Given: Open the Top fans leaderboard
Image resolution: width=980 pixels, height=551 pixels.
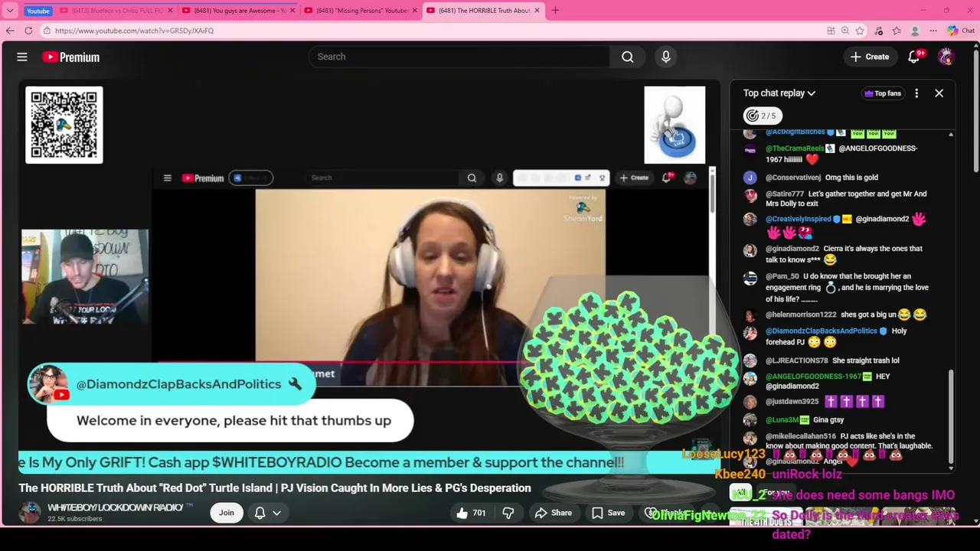Looking at the screenshot, I should point(882,93).
